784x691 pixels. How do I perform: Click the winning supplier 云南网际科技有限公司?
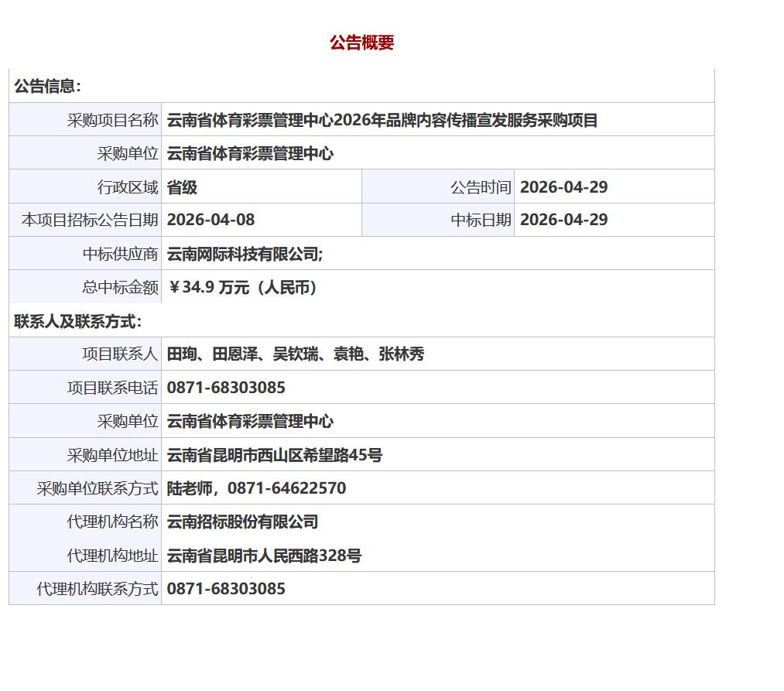[245, 254]
